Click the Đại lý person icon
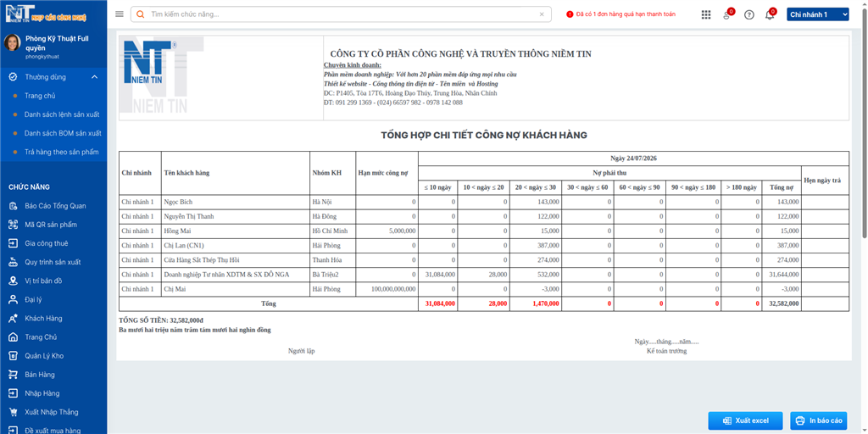The image size is (868, 434). (x=13, y=299)
